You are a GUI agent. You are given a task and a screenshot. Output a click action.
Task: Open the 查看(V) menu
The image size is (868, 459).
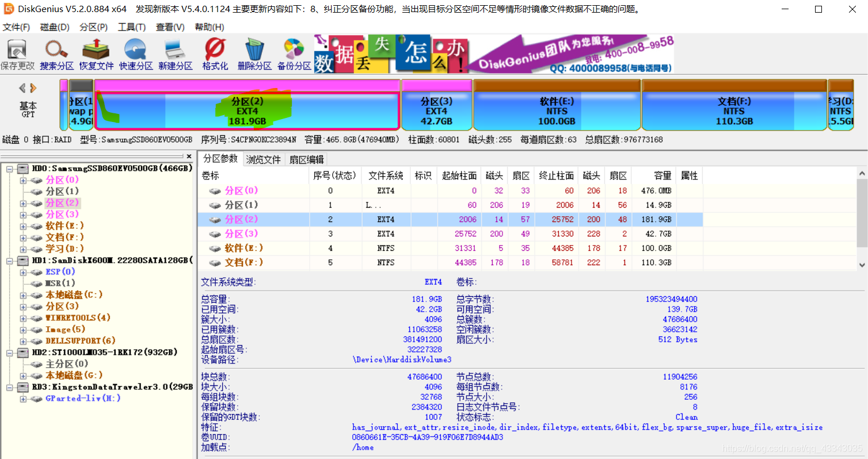tap(170, 27)
